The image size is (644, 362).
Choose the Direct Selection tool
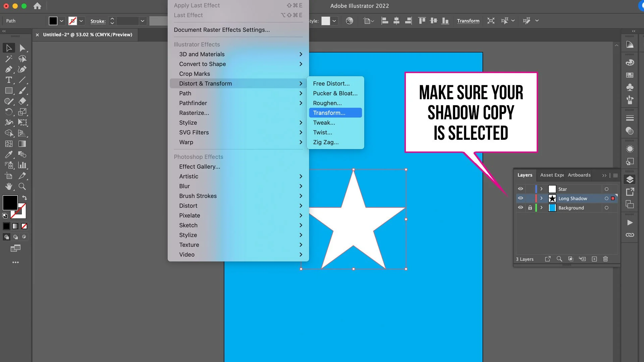pos(22,48)
